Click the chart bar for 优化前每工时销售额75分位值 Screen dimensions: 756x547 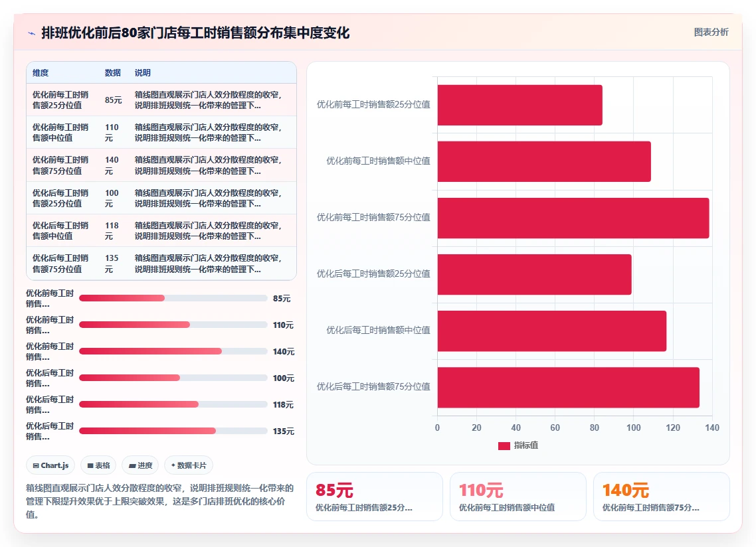click(x=573, y=218)
